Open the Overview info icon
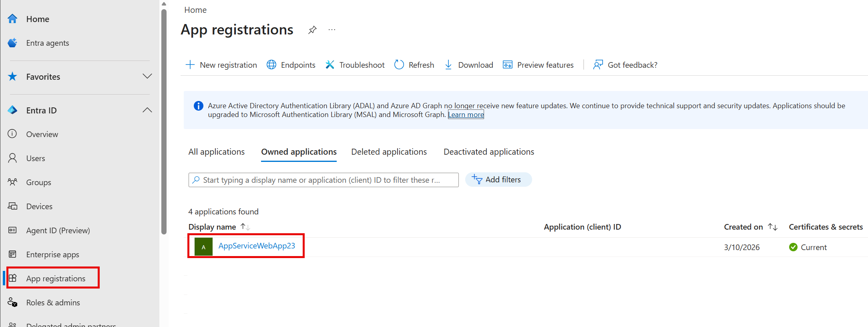Viewport: 868px width, 327px height. tap(12, 134)
